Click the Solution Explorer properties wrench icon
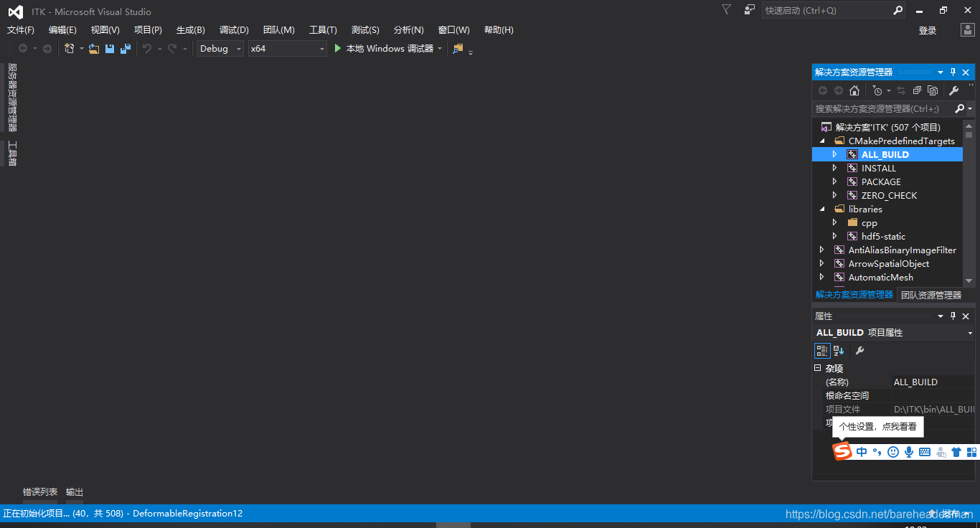Image resolution: width=980 pixels, height=528 pixels. pos(953,90)
